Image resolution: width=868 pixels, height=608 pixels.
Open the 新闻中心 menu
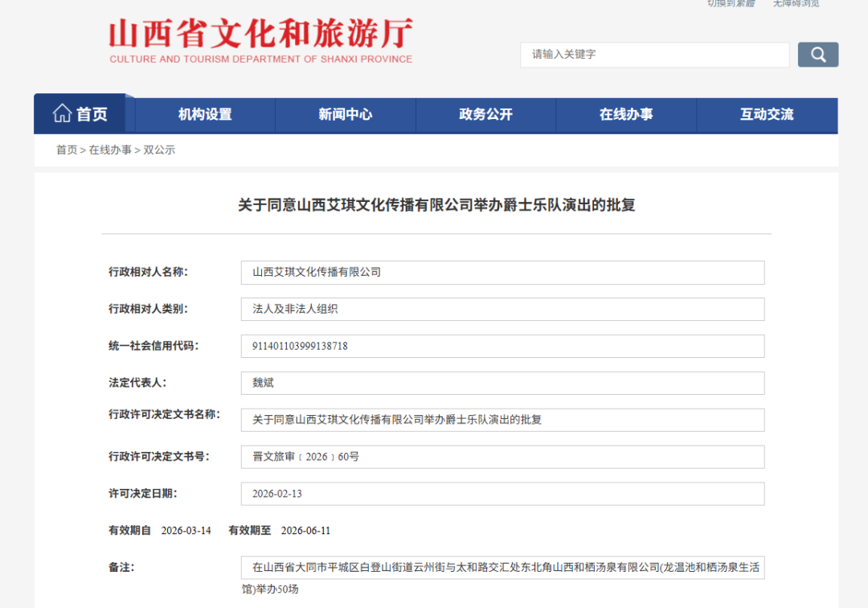(346, 114)
